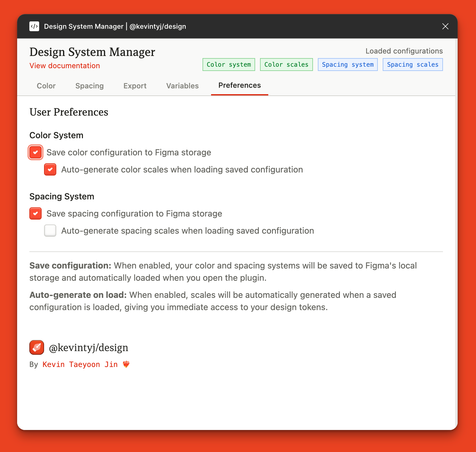
Task: Select the Color scales configuration badge
Action: [286, 65]
